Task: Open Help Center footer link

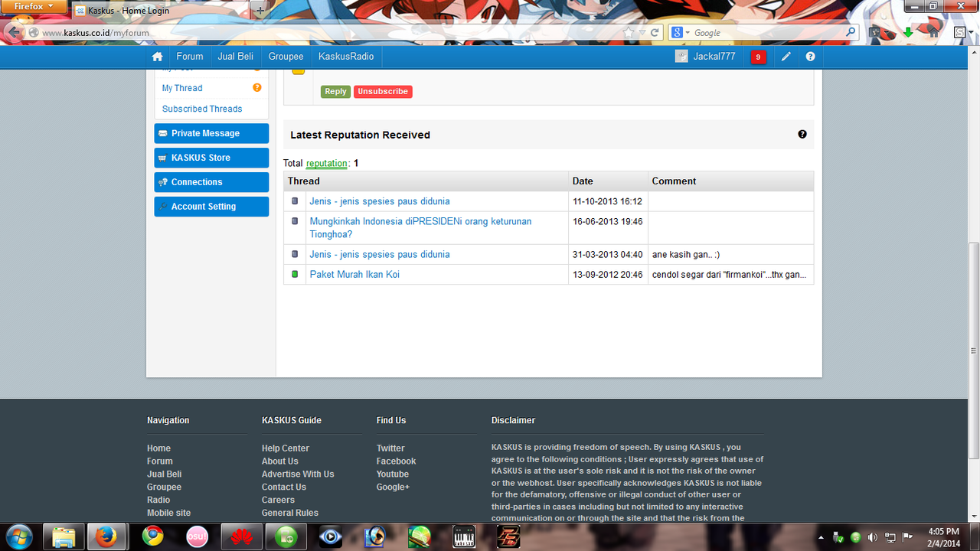Action: click(286, 448)
